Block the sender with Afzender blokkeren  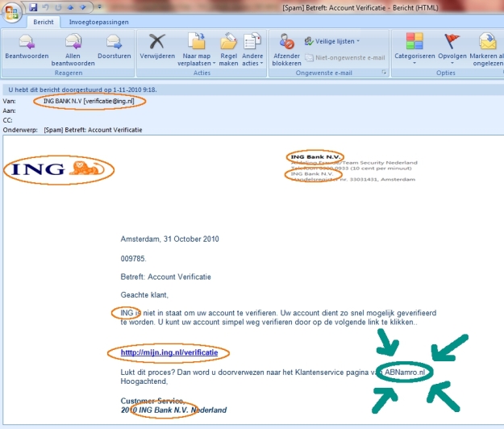click(x=286, y=50)
